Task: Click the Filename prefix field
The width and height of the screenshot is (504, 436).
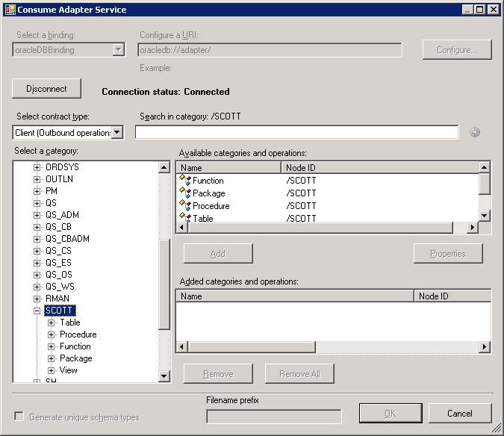Action: (x=274, y=417)
